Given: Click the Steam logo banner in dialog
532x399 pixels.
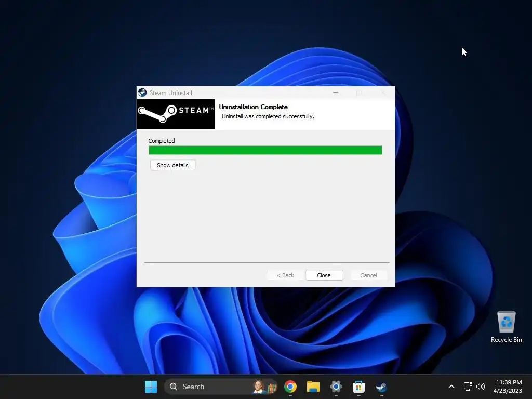Looking at the screenshot, I should click(176, 114).
